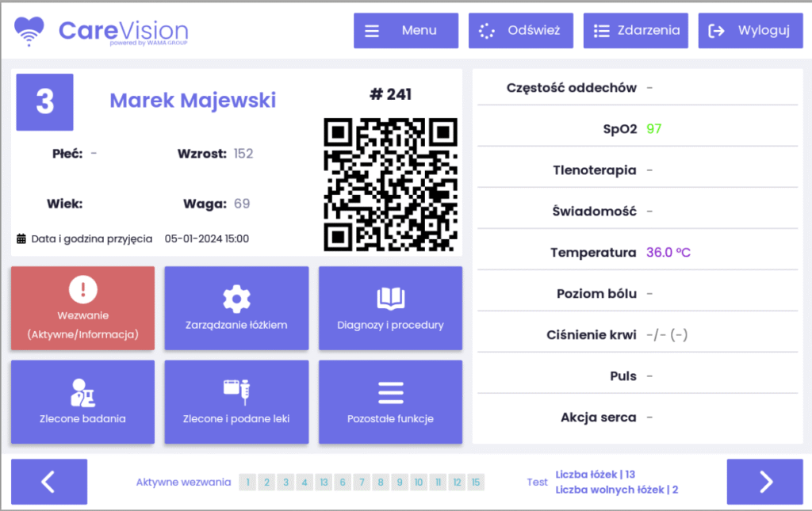812x511 pixels.
Task: Select active call for bed 13
Action: pyautogui.click(x=324, y=482)
